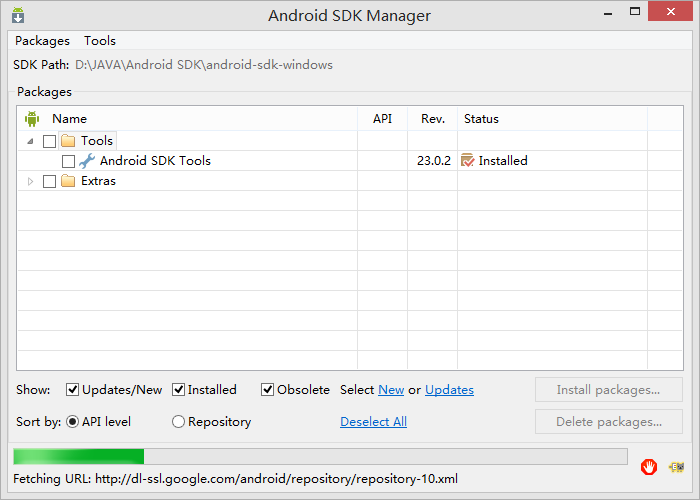Open the SDK Manager log icon
Viewport: 700px width, 500px height.
tap(677, 467)
